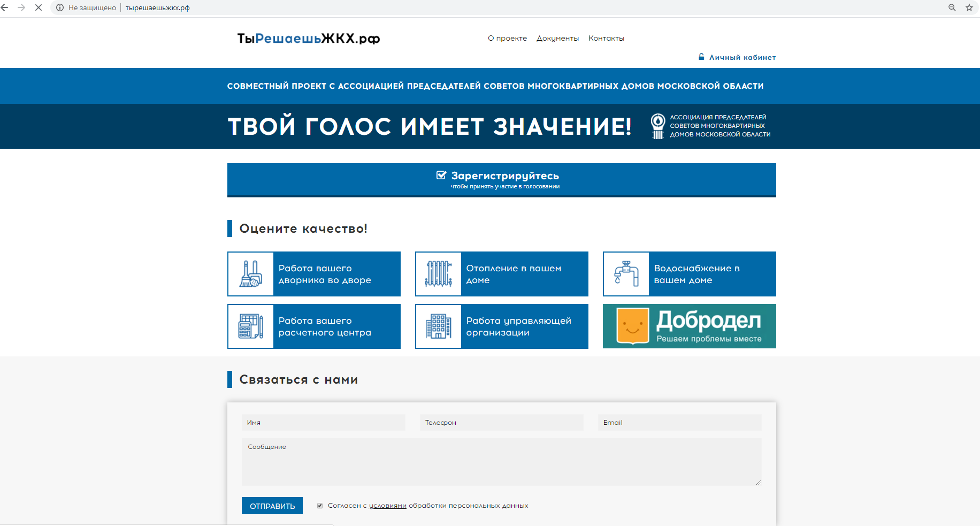Click the ОТПРАВИТЬ button

pyautogui.click(x=272, y=506)
